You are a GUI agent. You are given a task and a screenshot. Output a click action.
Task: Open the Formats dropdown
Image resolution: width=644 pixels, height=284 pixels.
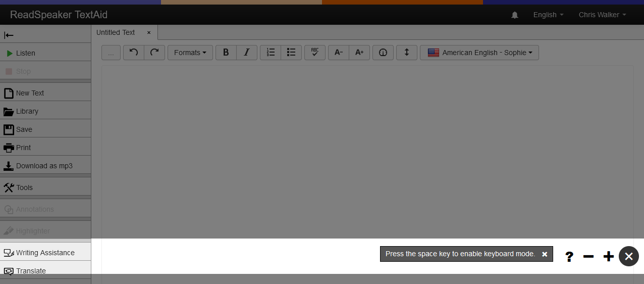[x=190, y=53]
